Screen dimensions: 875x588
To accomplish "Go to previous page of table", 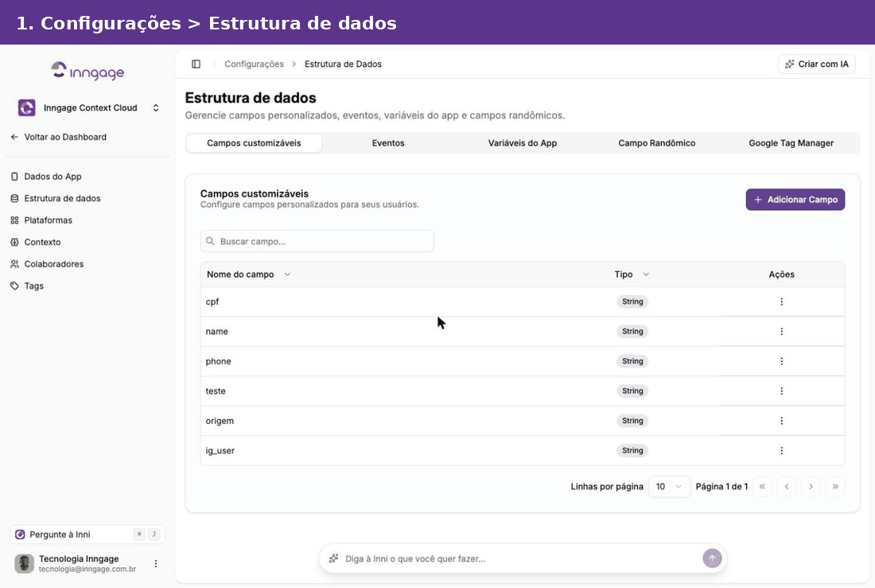I will [787, 486].
